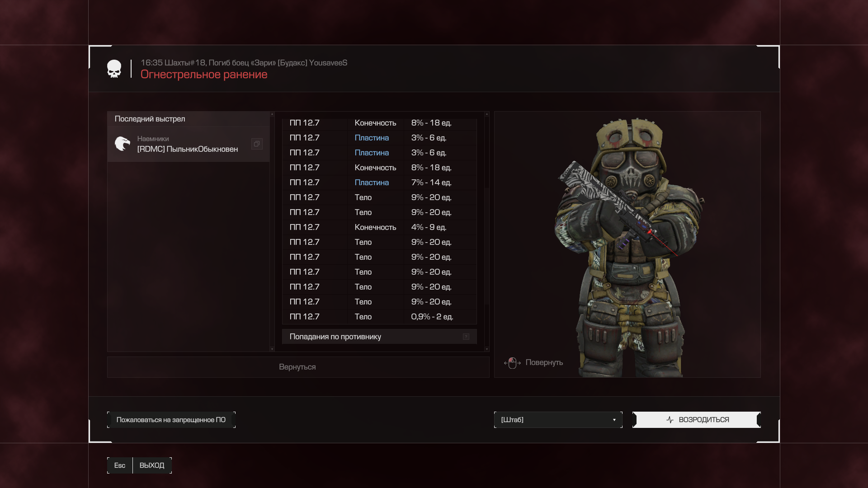868x488 pixels.
Task: Click the skull death icon
Action: tap(114, 69)
